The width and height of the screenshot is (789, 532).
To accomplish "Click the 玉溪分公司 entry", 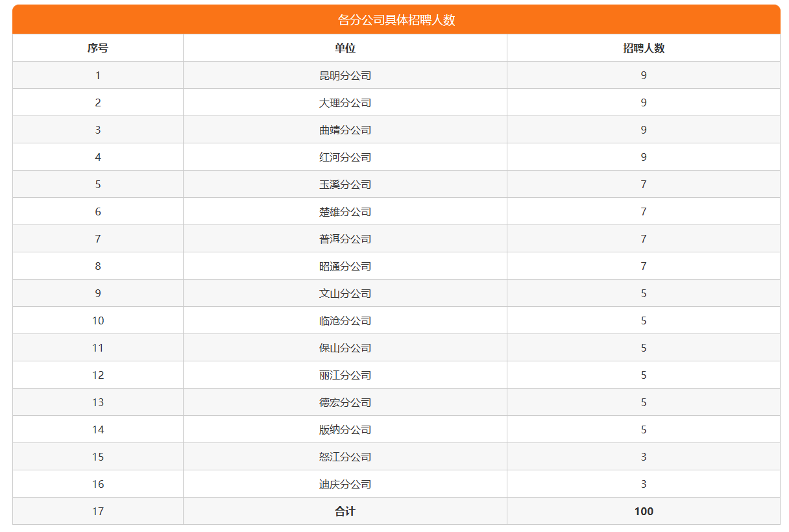I will pyautogui.click(x=345, y=184).
